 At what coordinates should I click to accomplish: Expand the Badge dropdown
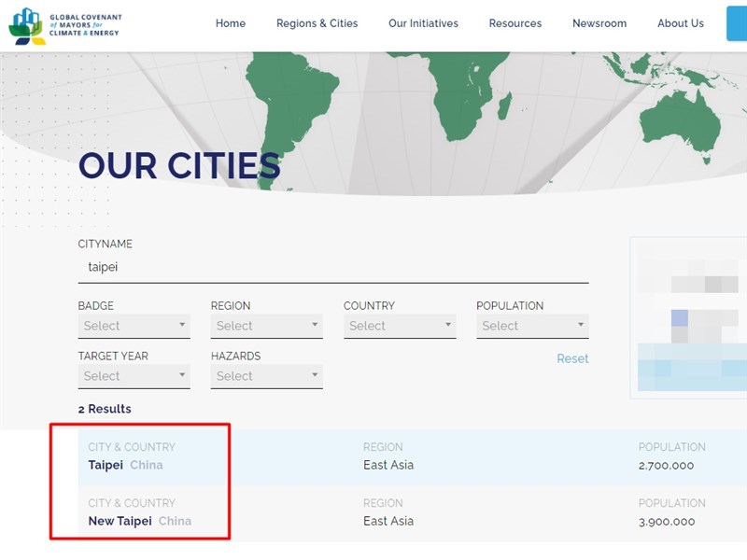pyautogui.click(x=134, y=326)
